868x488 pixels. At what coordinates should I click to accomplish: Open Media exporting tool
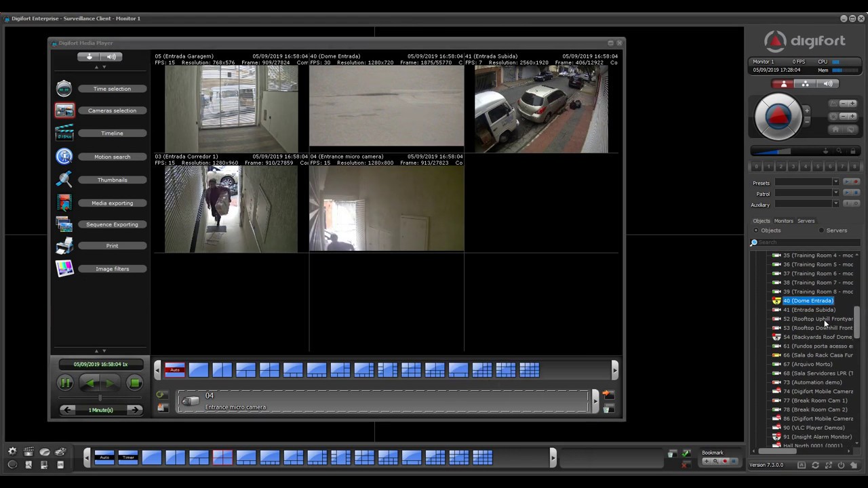112,203
